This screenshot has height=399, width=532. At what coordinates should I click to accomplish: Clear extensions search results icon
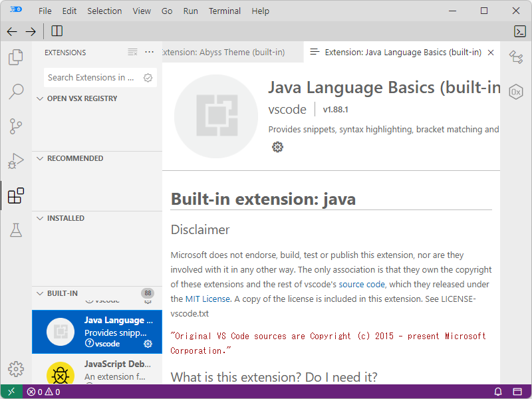[x=132, y=53]
